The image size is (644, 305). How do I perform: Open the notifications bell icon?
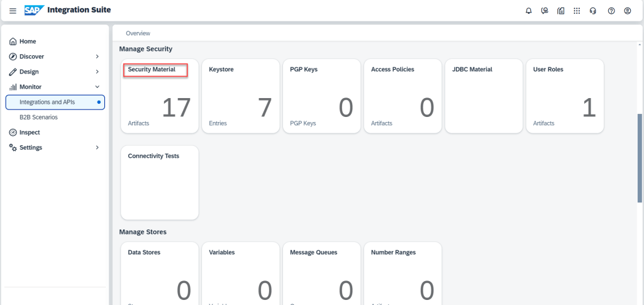click(x=528, y=11)
